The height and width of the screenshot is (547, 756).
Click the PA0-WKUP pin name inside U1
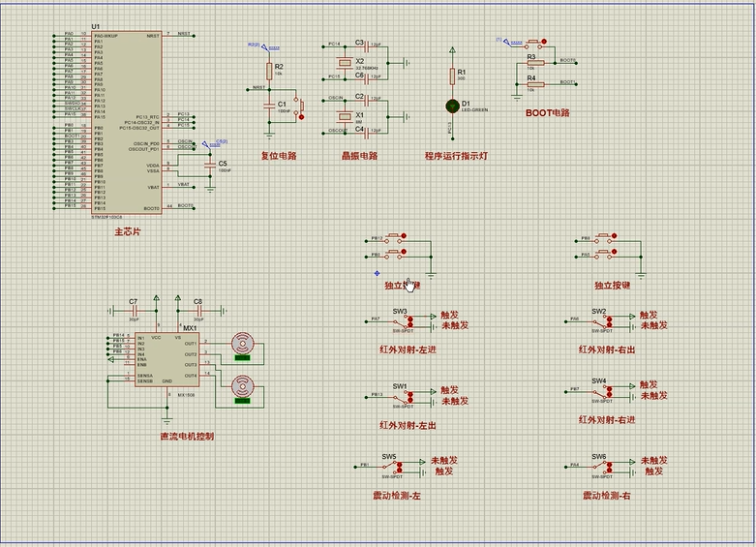click(x=106, y=36)
